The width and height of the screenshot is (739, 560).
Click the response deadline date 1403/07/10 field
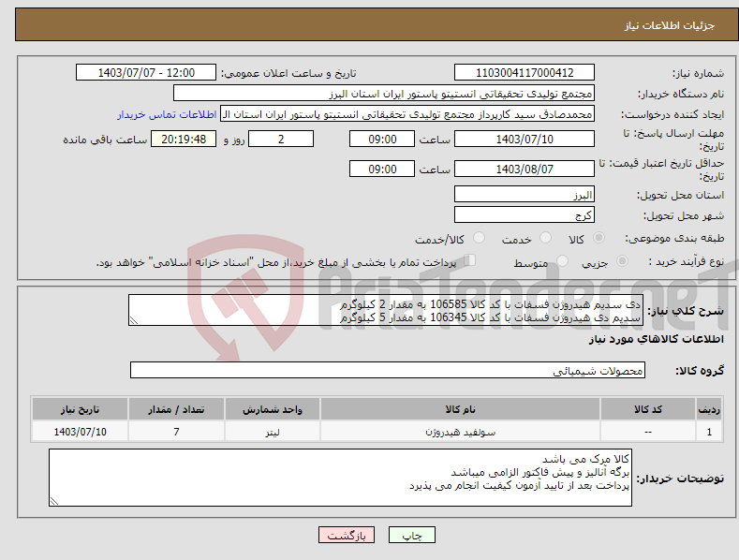pos(525,139)
